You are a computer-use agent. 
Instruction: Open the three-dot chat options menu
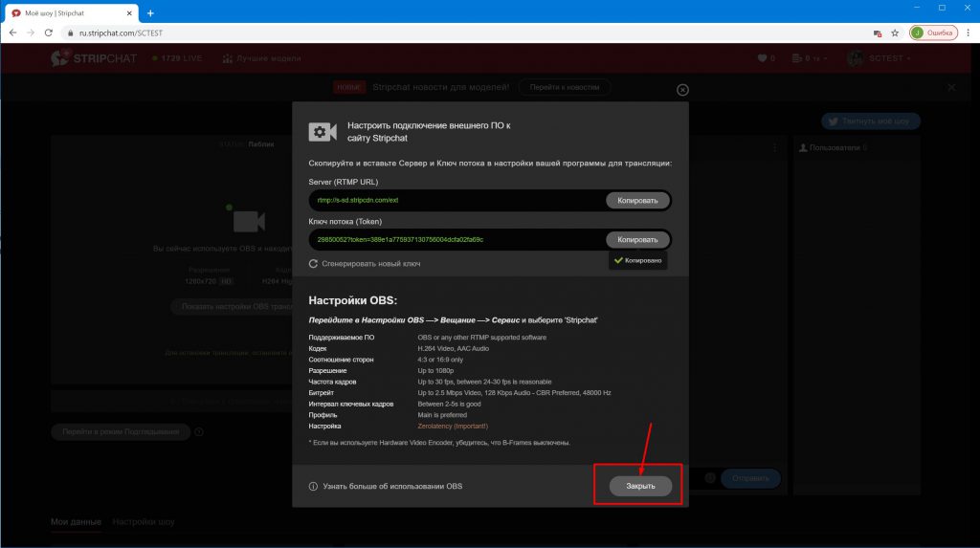click(775, 147)
